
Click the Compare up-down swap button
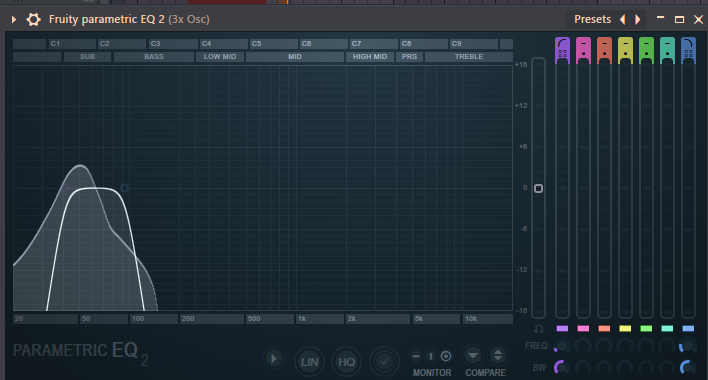(498, 356)
